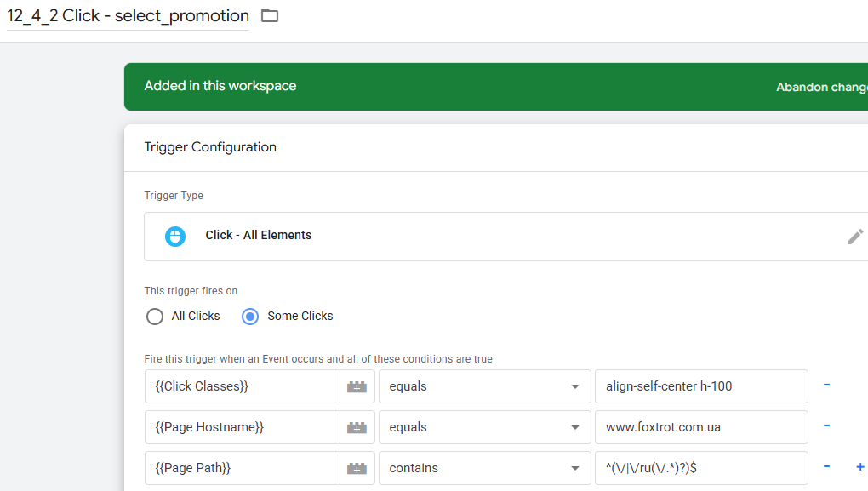Remove the Click Classes condition row
The height and width of the screenshot is (491, 868).
coord(826,385)
